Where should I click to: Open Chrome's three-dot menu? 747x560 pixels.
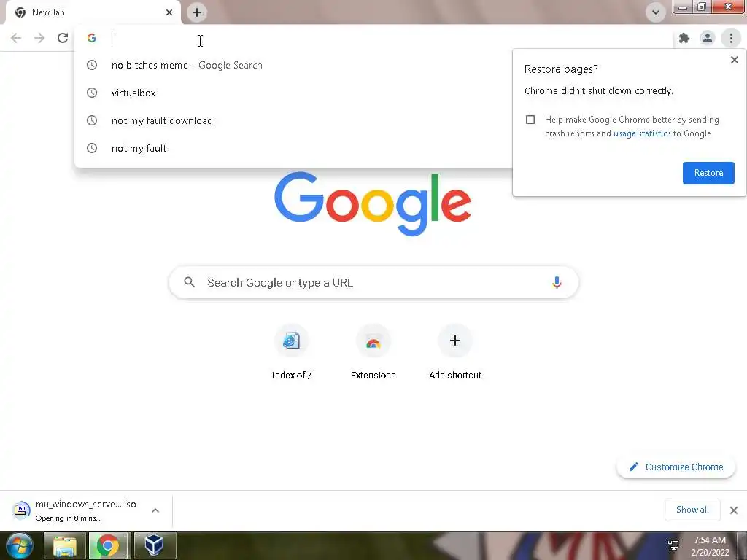(731, 38)
